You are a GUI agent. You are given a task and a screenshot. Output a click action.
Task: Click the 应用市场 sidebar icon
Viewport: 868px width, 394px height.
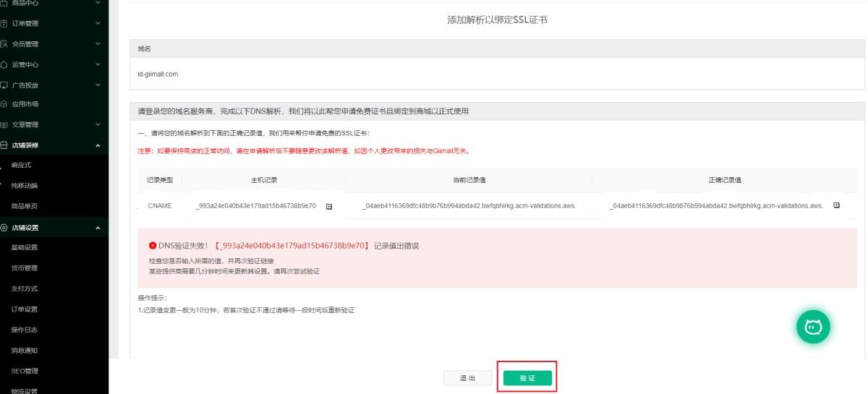click(x=4, y=104)
